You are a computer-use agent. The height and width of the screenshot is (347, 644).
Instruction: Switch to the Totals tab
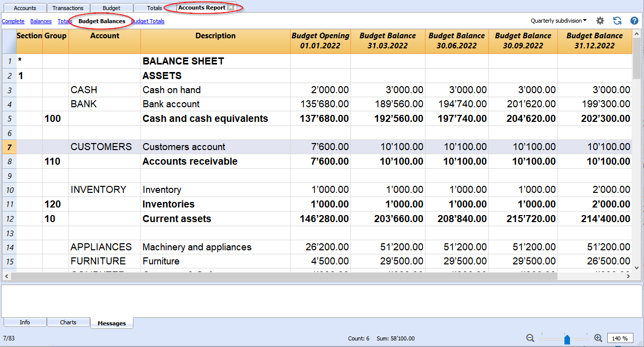pos(155,8)
